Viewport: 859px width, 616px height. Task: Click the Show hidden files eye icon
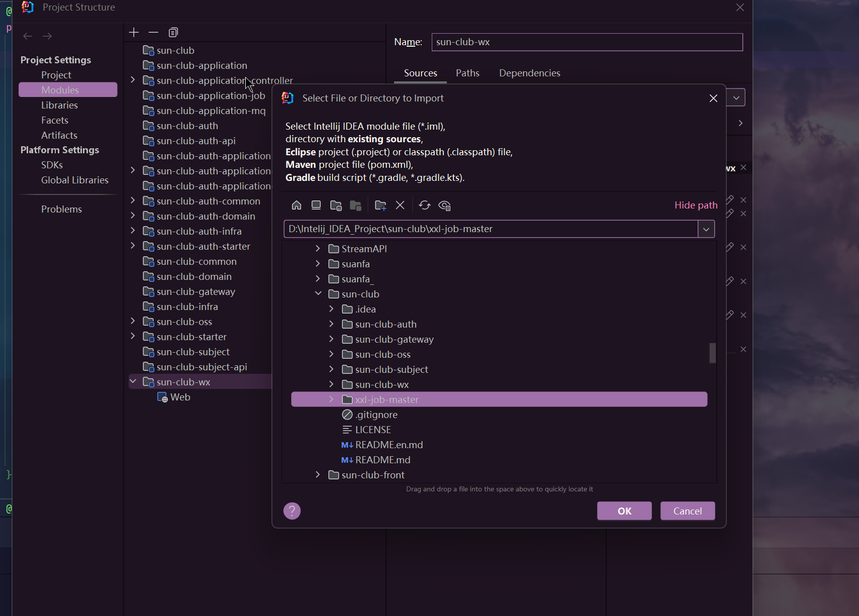click(x=444, y=205)
